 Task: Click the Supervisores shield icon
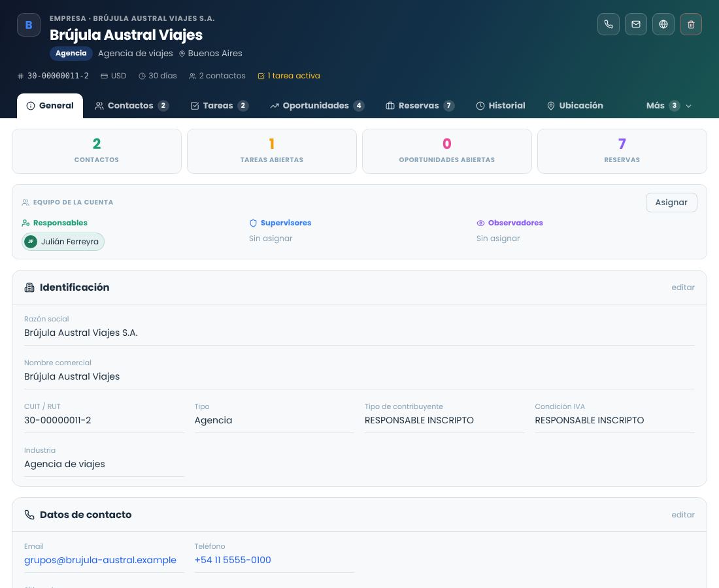coord(253,223)
